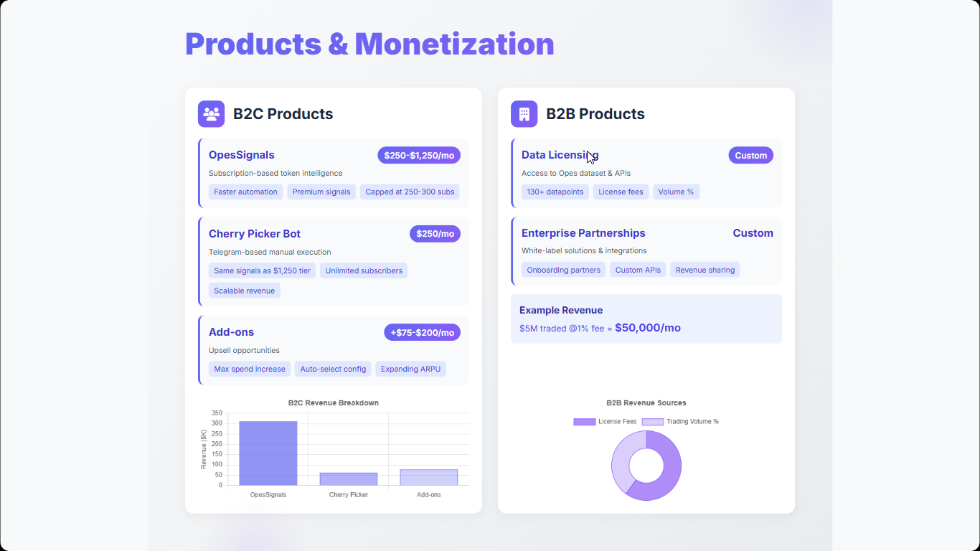This screenshot has width=980, height=551.
Task: Click the OpesSignals bar in revenue chart
Action: [x=268, y=453]
